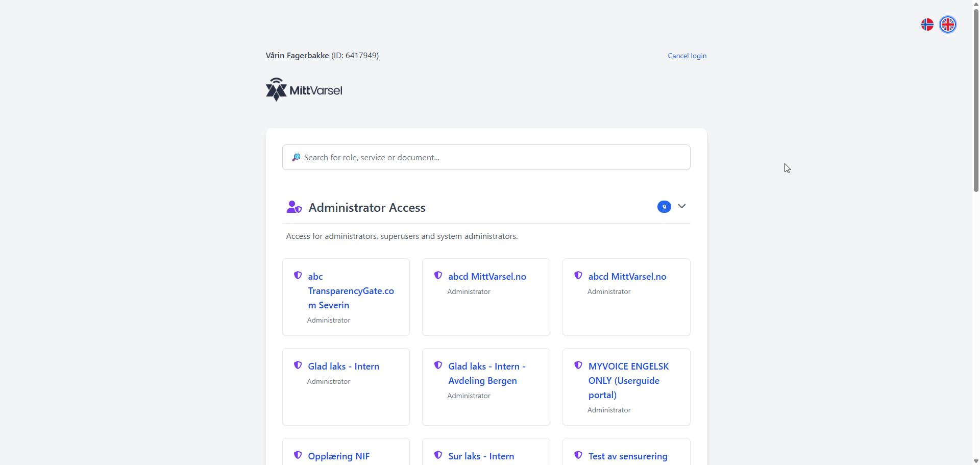Cancel the login
Viewport: 980px width, 465px height.
click(x=687, y=56)
